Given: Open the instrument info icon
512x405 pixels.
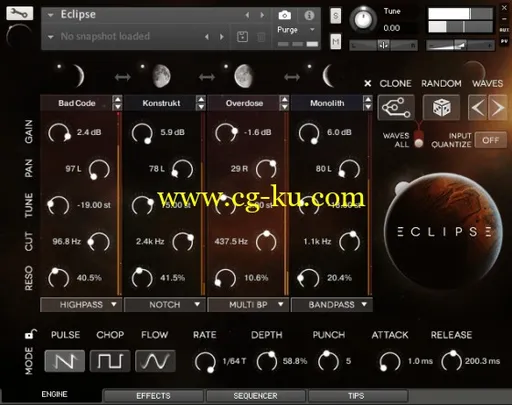Looking at the screenshot, I should (x=309, y=15).
